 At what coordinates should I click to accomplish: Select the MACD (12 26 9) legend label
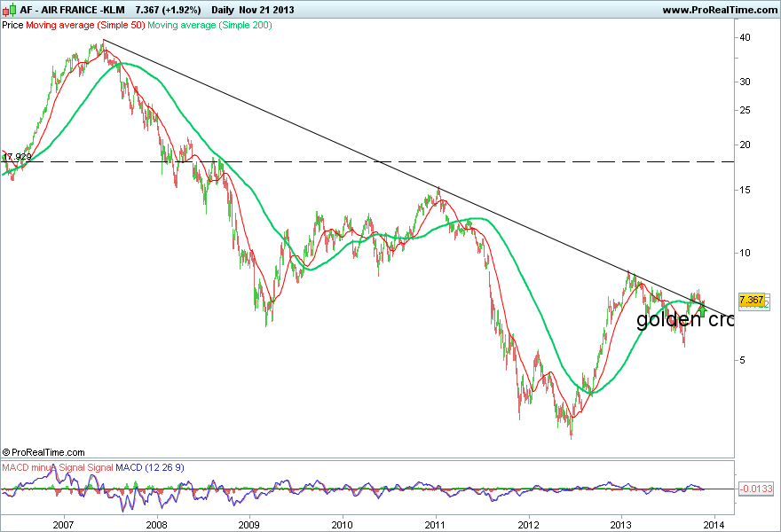click(x=150, y=467)
